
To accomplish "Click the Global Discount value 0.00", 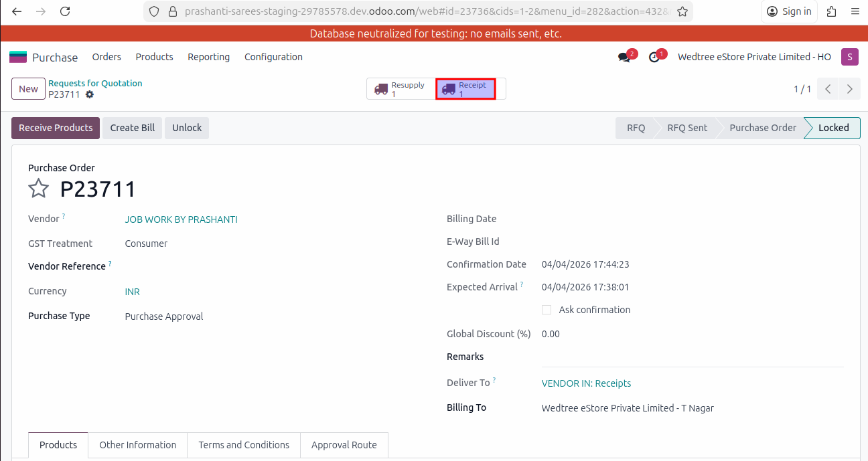I will click(x=551, y=334).
